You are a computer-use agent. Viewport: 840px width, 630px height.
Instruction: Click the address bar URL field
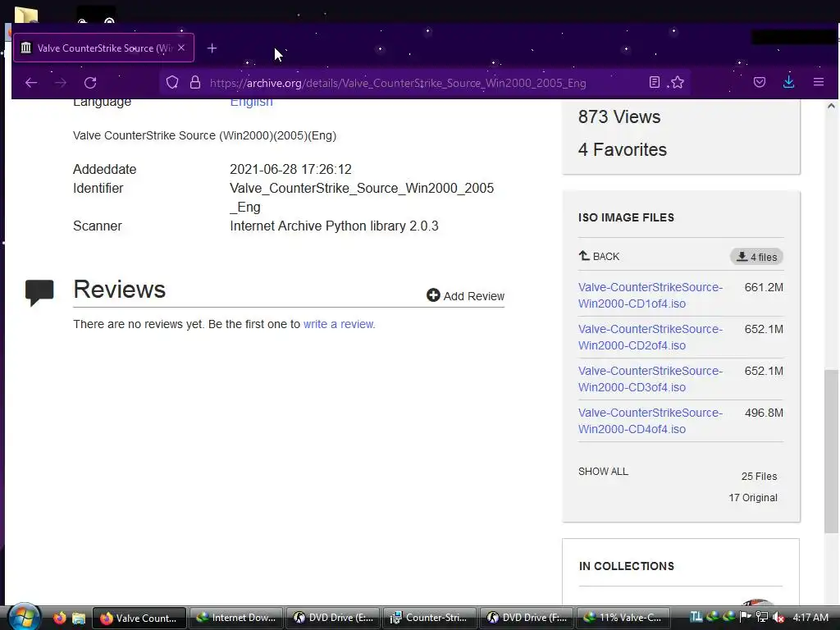pyautogui.click(x=423, y=83)
